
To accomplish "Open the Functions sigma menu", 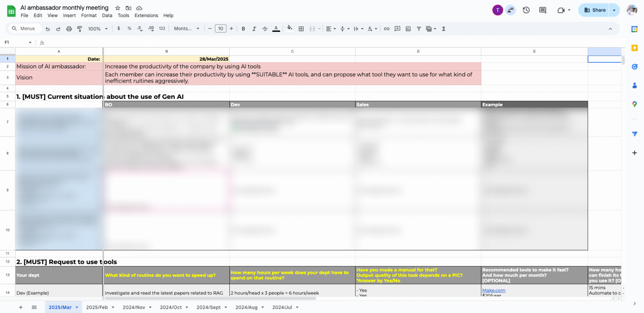I will tap(444, 29).
